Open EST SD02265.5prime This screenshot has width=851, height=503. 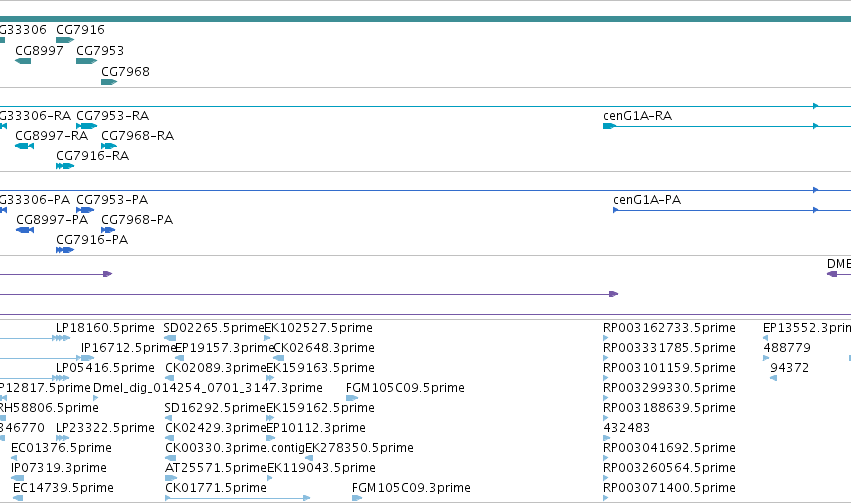point(214,328)
